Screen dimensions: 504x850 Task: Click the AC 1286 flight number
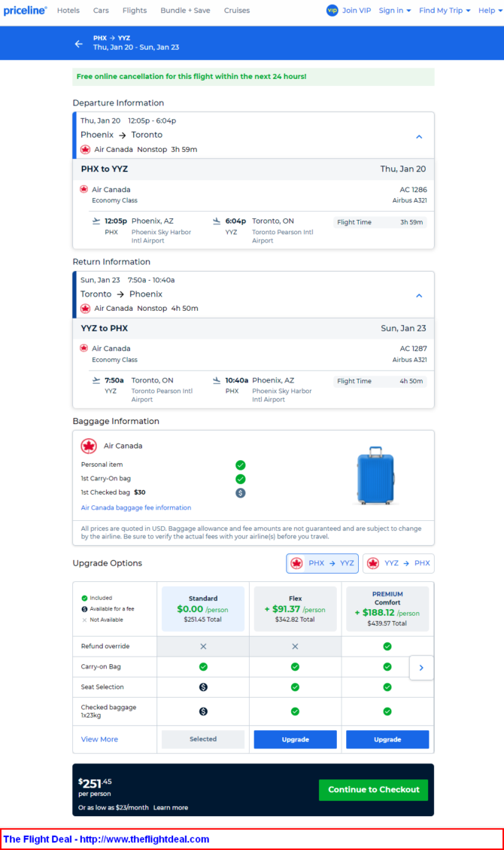pyautogui.click(x=413, y=190)
